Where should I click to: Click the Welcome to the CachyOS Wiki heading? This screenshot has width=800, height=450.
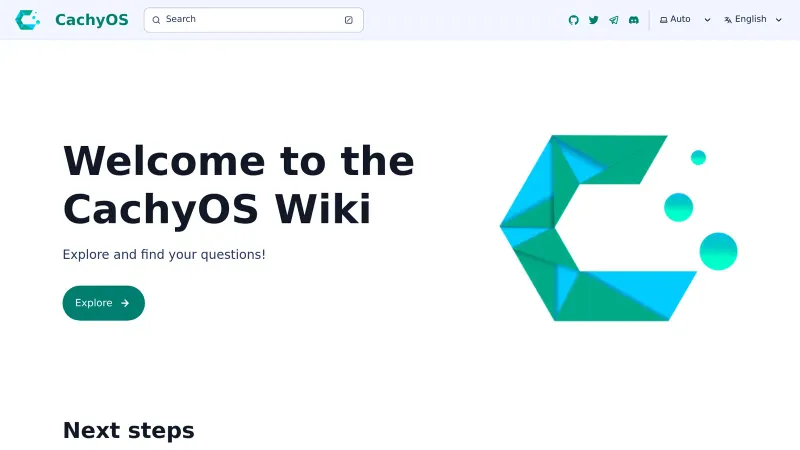pyautogui.click(x=238, y=185)
